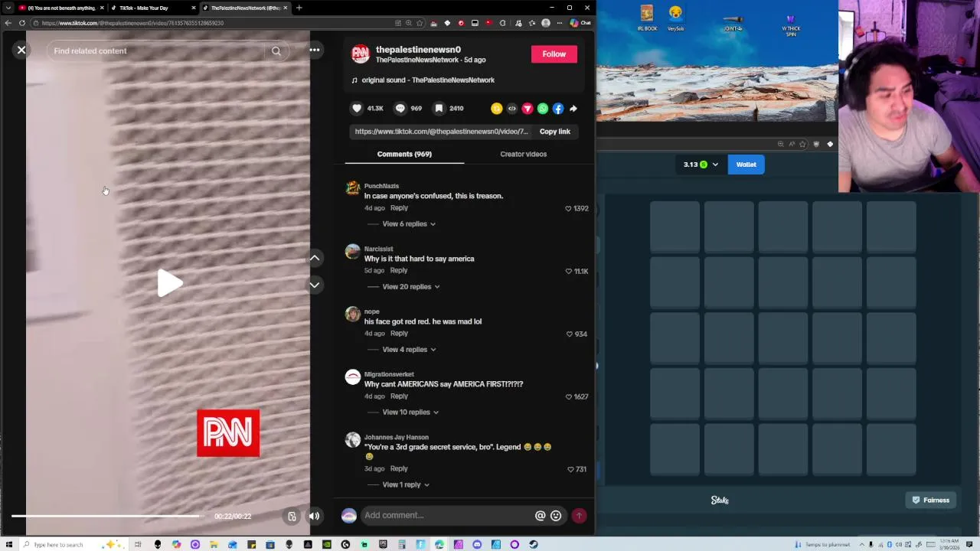
Task: Click the Fairness button in Stake game
Action: pyautogui.click(x=930, y=500)
